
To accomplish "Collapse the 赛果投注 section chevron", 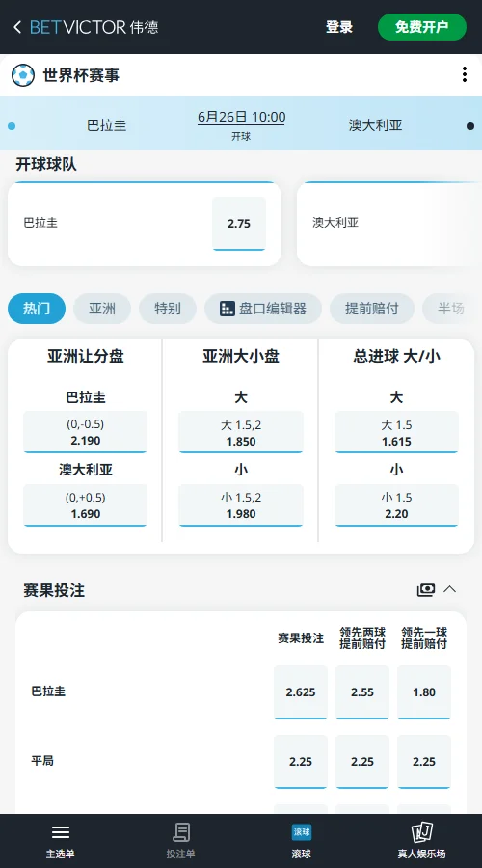I will pos(450,589).
